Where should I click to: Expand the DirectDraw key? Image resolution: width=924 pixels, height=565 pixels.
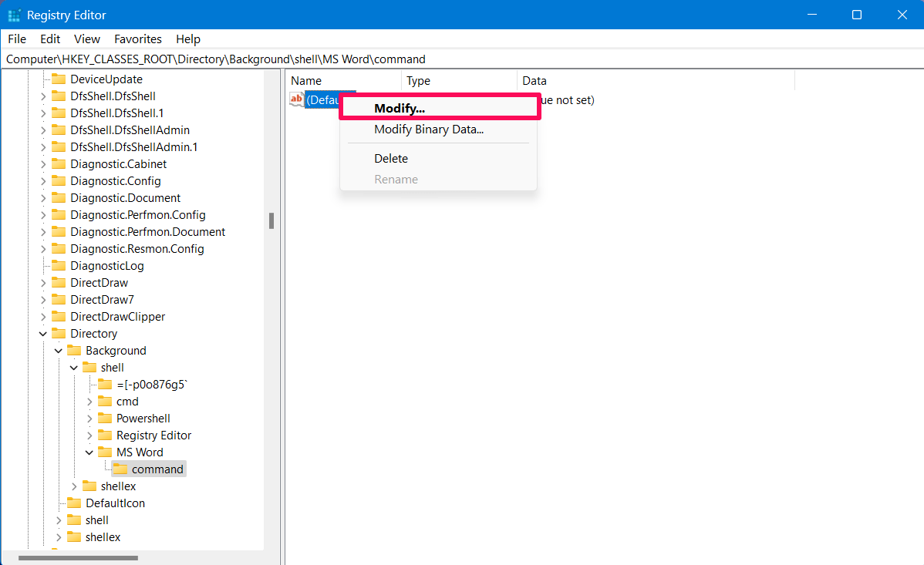(x=43, y=283)
